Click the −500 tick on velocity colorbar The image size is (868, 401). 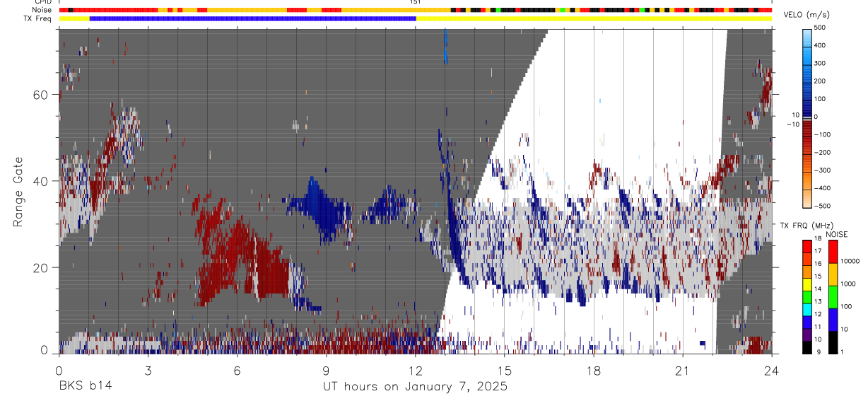[821, 206]
